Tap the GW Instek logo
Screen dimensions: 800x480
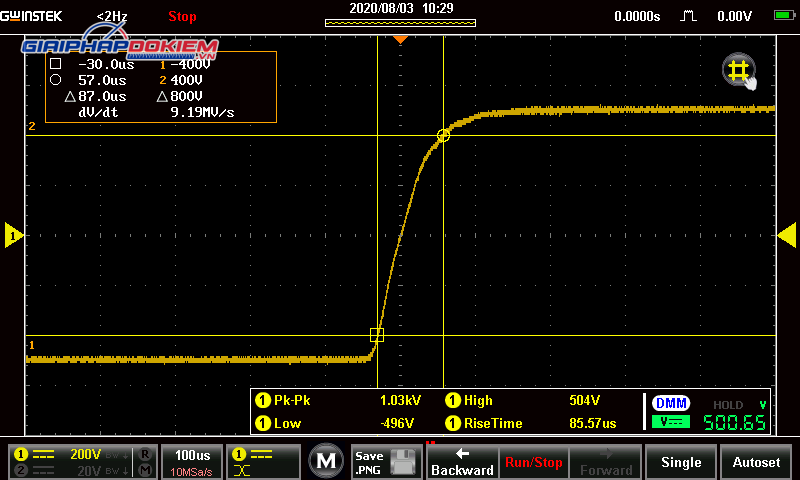(31, 16)
